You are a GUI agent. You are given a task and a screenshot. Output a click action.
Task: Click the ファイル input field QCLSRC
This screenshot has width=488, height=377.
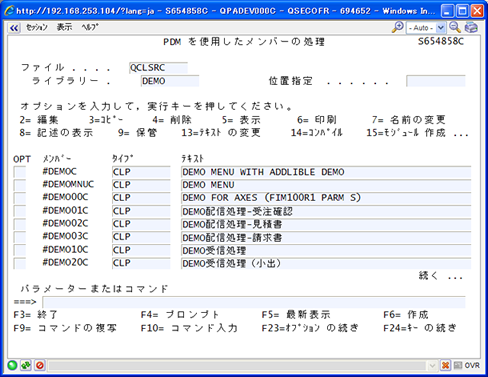coord(158,68)
